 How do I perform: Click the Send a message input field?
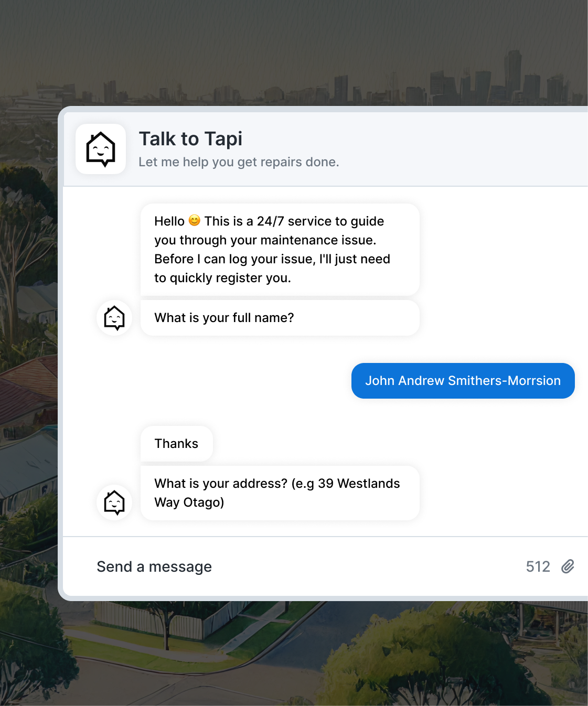[x=154, y=566]
